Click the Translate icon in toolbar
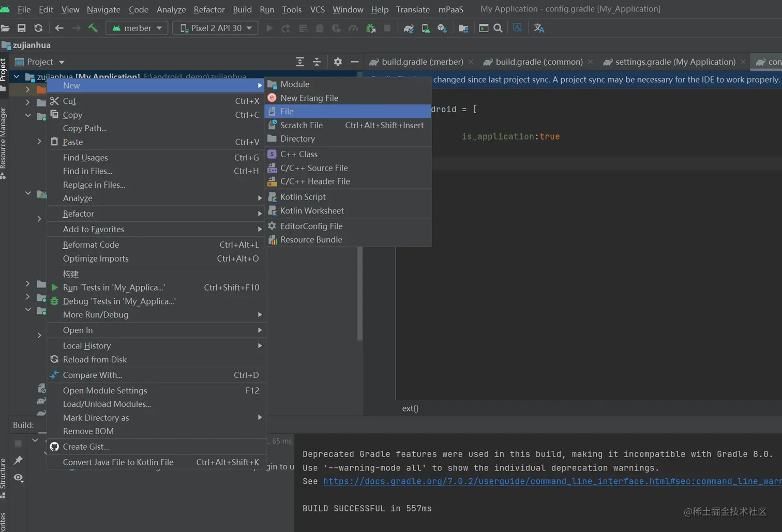This screenshot has height=532, width=782. point(539,28)
